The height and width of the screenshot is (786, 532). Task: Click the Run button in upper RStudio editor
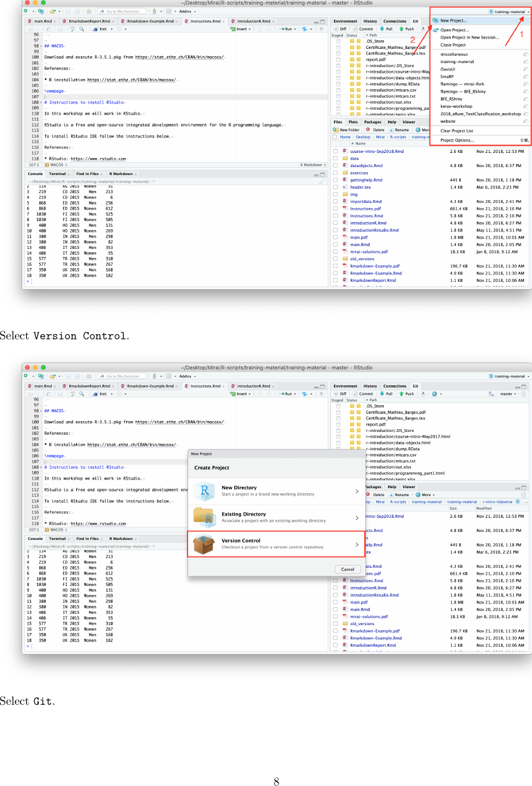click(x=286, y=28)
